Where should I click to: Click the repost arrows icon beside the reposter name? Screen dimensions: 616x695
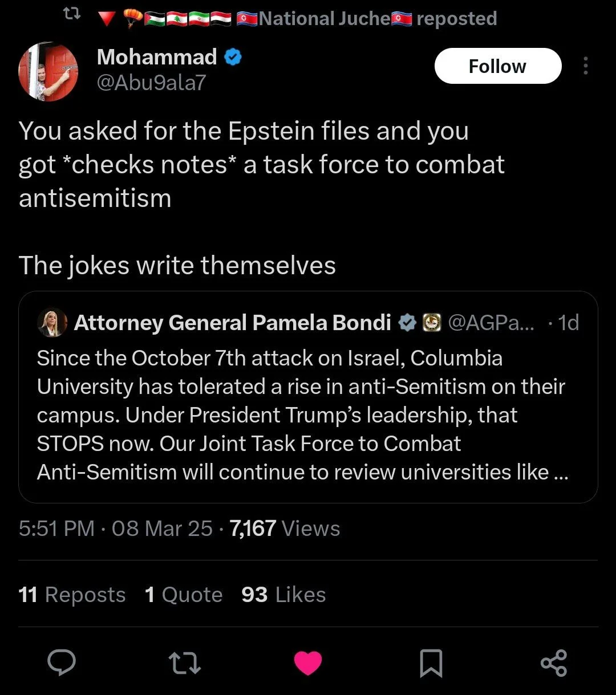pyautogui.click(x=71, y=18)
